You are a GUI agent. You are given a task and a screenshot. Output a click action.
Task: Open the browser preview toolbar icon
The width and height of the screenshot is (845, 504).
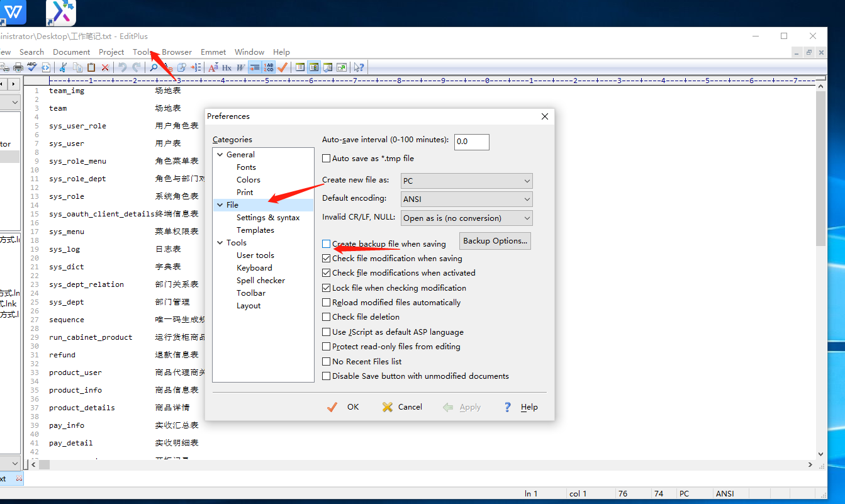[x=45, y=67]
